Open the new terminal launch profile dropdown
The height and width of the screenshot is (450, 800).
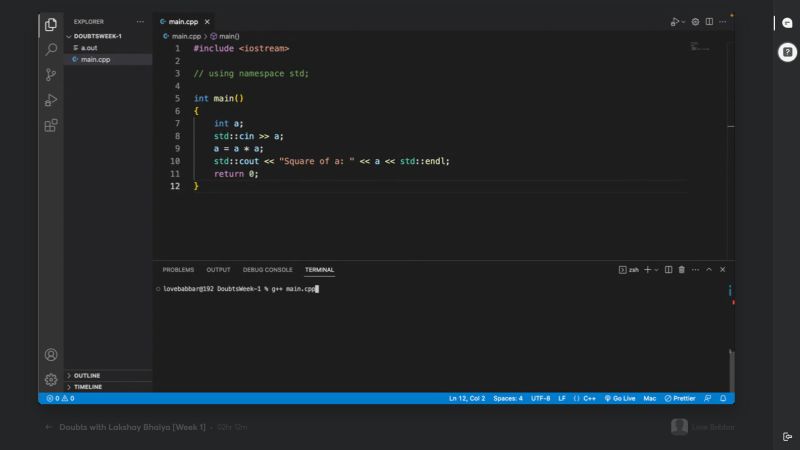657,269
